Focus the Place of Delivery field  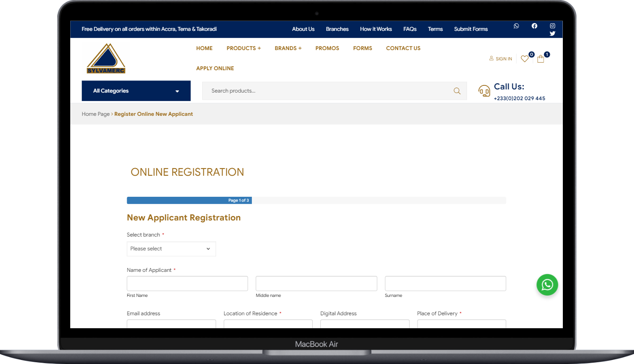(x=462, y=324)
